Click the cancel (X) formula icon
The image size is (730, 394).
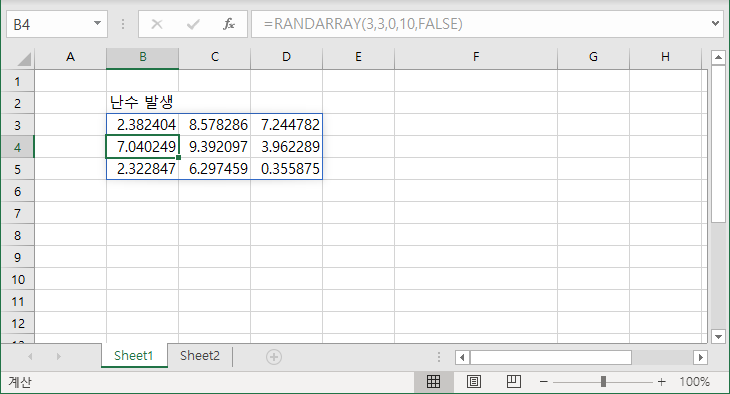coord(157,24)
